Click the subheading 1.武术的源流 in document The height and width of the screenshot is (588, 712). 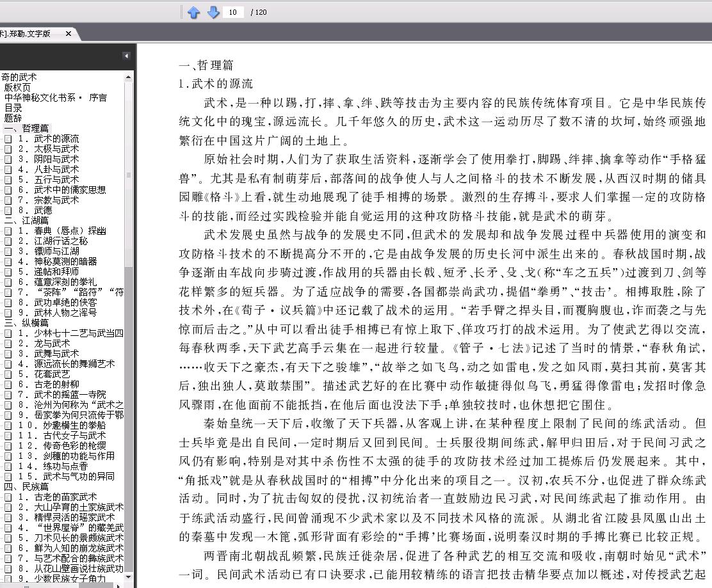tap(216, 84)
